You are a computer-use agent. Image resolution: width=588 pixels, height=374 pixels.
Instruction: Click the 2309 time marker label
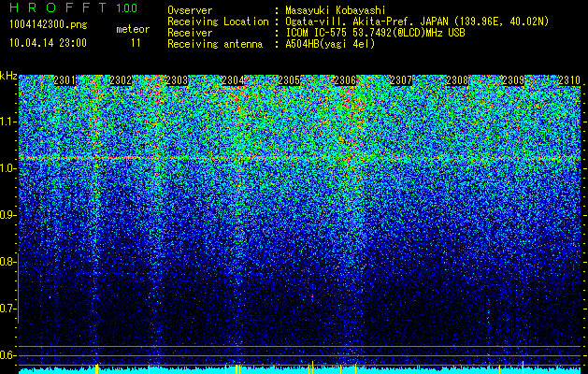point(513,80)
